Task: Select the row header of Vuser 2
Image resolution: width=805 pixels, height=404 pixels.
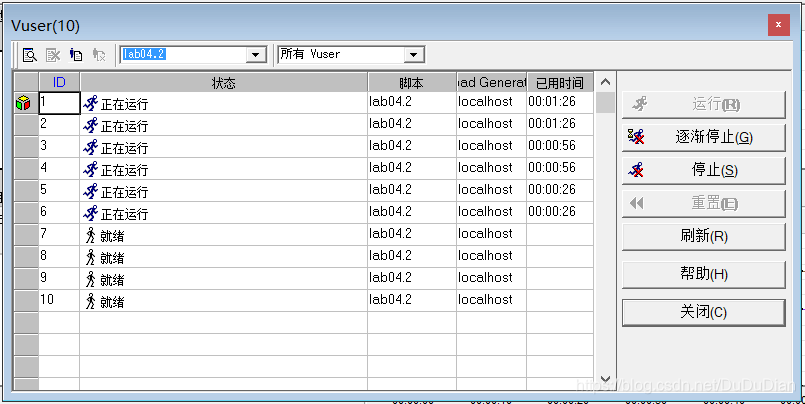Action: click(26, 125)
